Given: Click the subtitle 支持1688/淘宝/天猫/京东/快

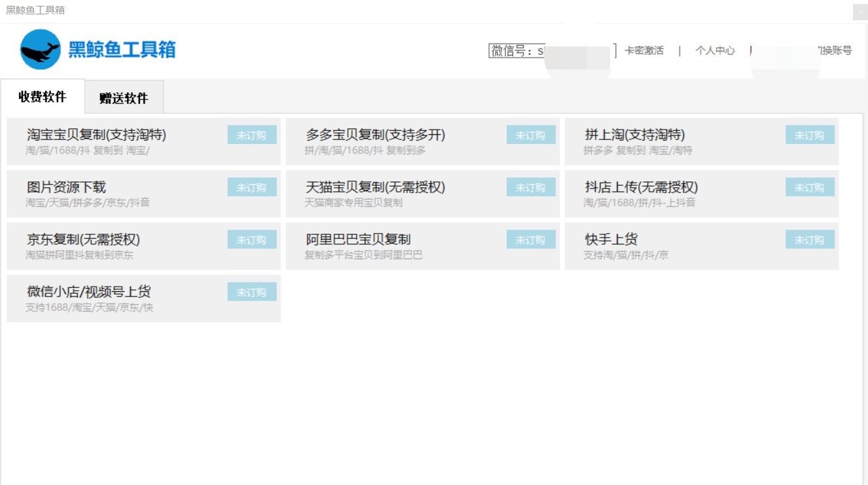Looking at the screenshot, I should point(89,308).
